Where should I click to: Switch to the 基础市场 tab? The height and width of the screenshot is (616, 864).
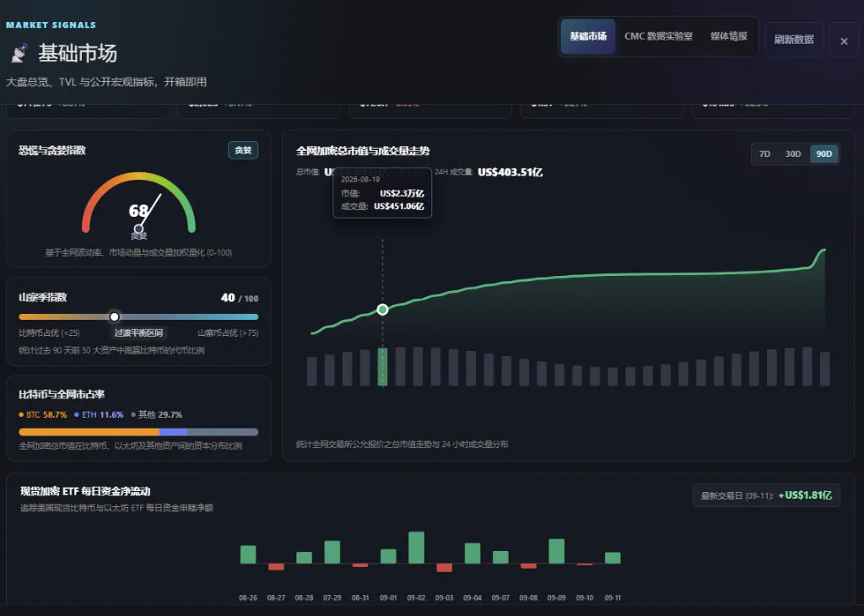coord(588,36)
